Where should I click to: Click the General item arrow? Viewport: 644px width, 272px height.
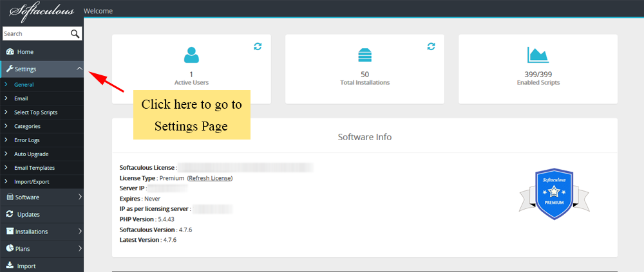tap(6, 85)
